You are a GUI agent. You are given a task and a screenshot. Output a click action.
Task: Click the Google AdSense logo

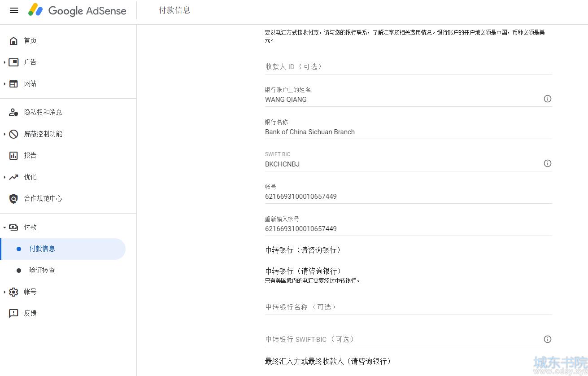(x=77, y=10)
